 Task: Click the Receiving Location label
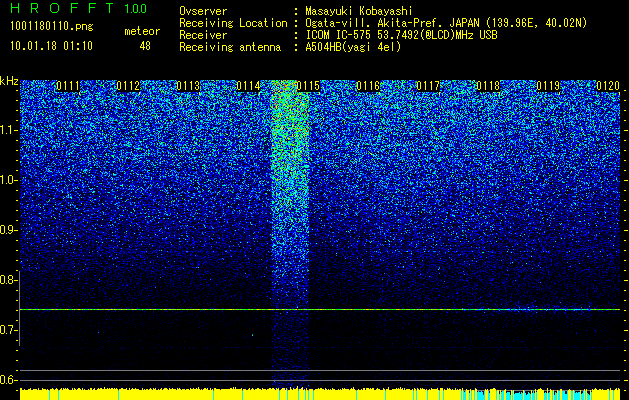tap(233, 23)
